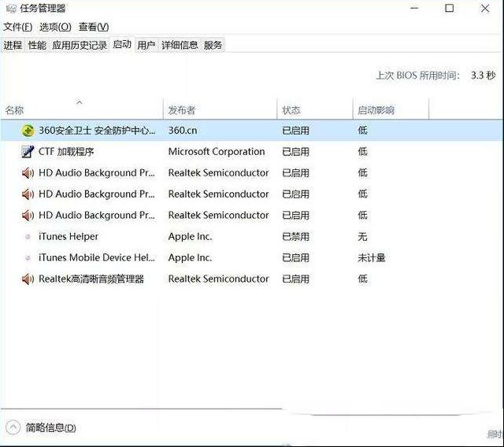Click Apple Inc. in iTunes Mobile Device row
Viewport: 504px width, 447px height.
point(190,257)
